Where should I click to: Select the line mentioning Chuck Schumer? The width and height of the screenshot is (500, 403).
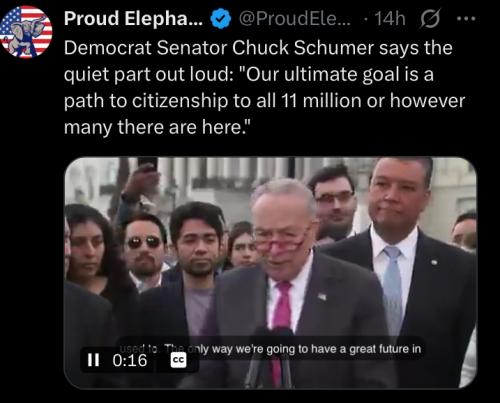(x=258, y=48)
